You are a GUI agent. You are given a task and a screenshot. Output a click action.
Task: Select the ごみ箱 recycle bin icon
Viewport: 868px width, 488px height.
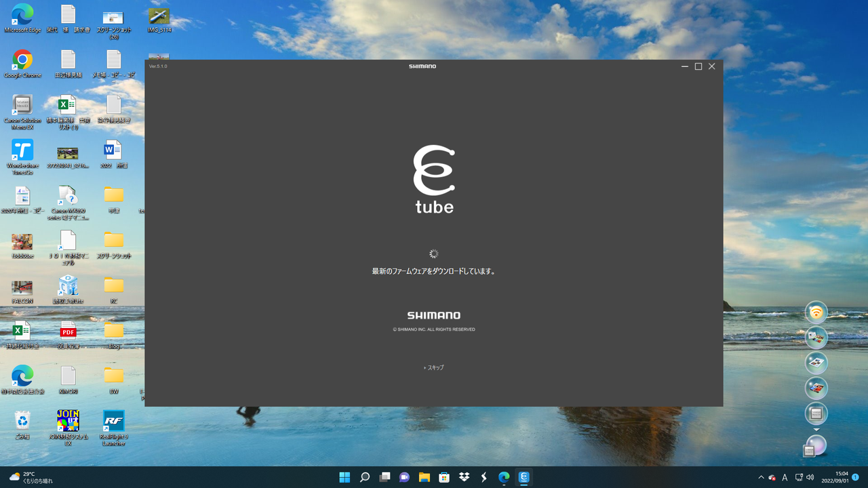pos(22,425)
